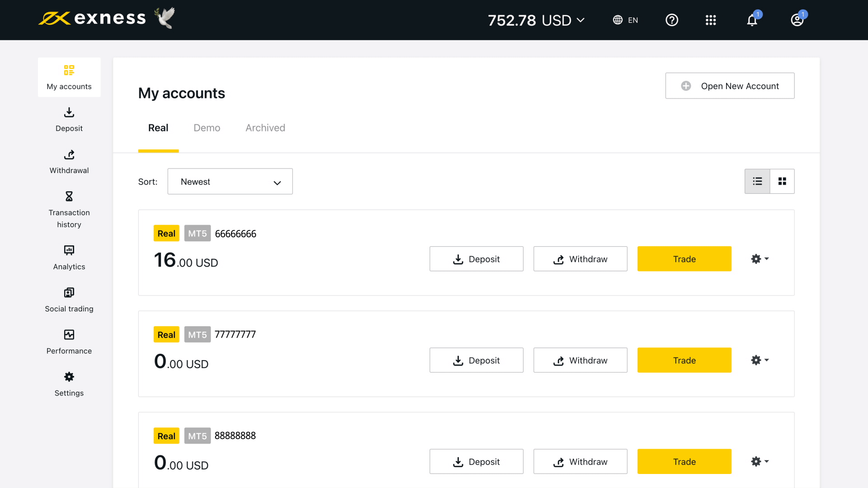The width and height of the screenshot is (868, 488).
Task: Click the My accounts heading
Action: [x=182, y=93]
